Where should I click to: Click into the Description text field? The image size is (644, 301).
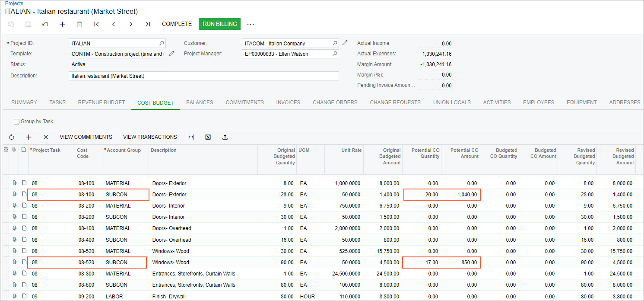pos(203,76)
